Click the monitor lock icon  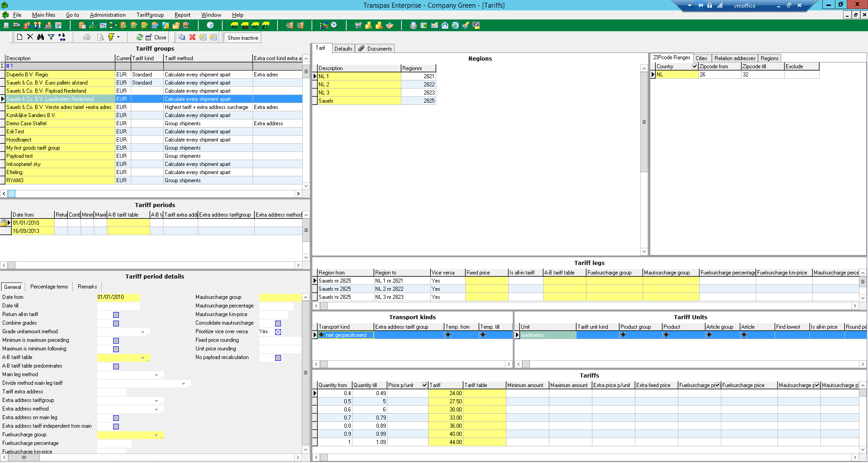coord(476,25)
